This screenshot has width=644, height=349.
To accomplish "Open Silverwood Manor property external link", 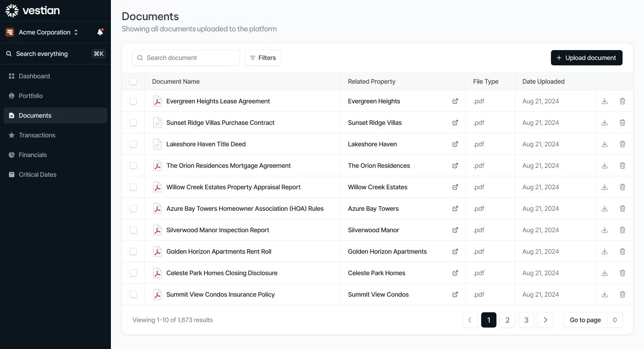I will [455, 230].
